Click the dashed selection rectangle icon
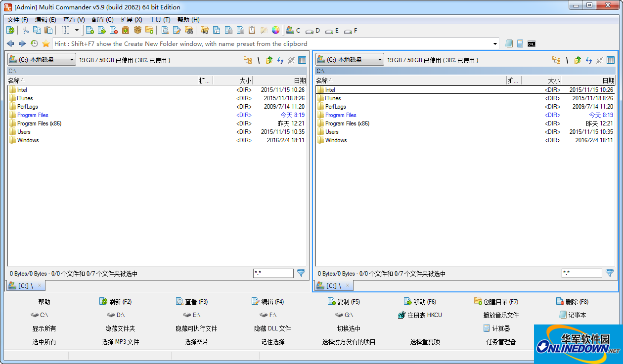The width and height of the screenshot is (623, 364). click(x=65, y=31)
